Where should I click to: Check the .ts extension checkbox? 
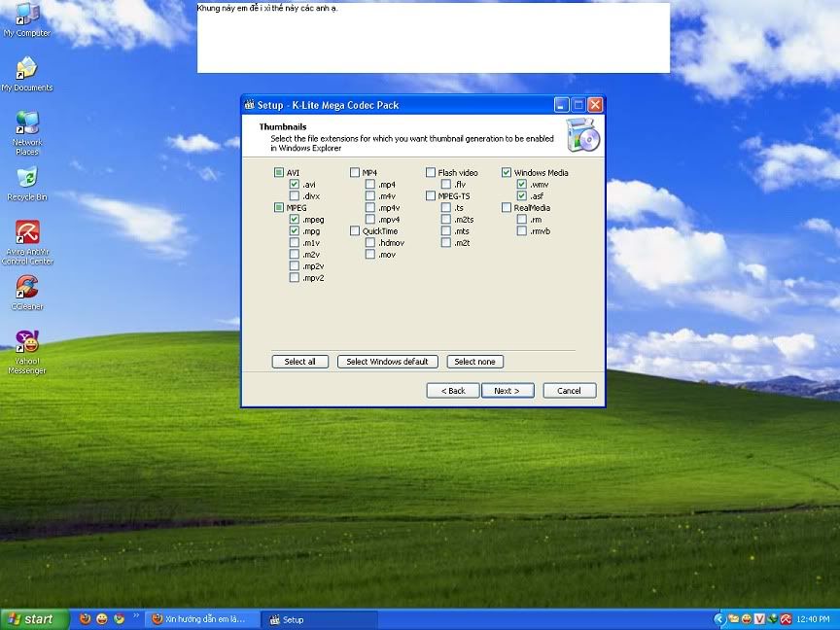click(x=446, y=207)
